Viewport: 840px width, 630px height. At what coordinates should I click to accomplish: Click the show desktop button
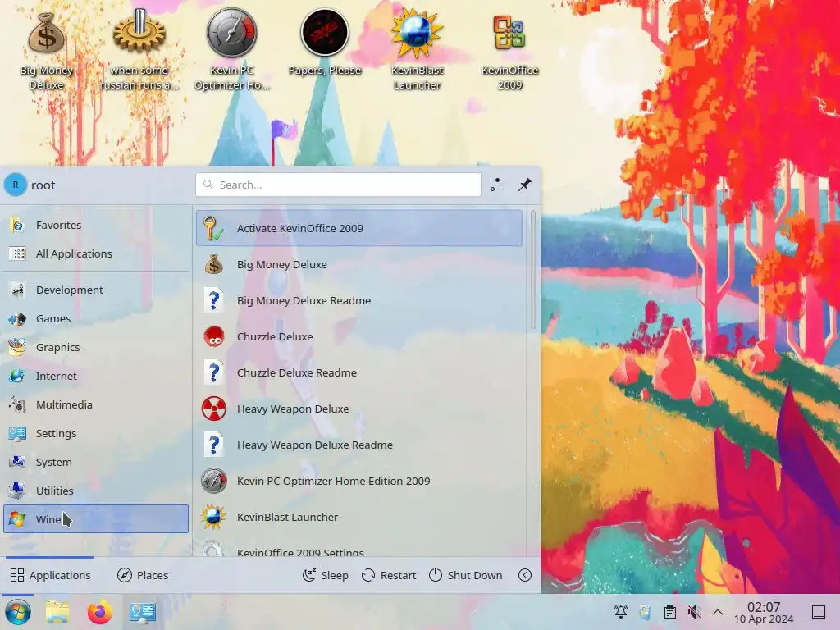[819, 612]
